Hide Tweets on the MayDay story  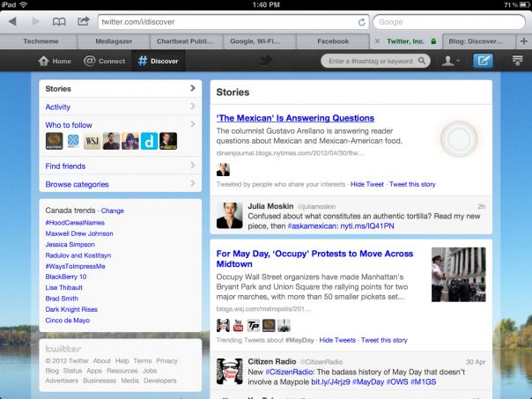tap(337, 340)
